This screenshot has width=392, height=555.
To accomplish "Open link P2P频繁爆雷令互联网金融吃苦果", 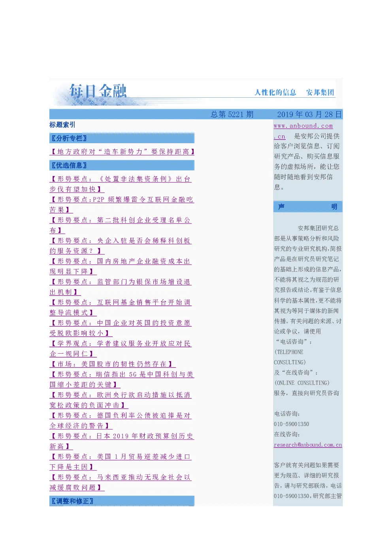I will (x=122, y=205).
